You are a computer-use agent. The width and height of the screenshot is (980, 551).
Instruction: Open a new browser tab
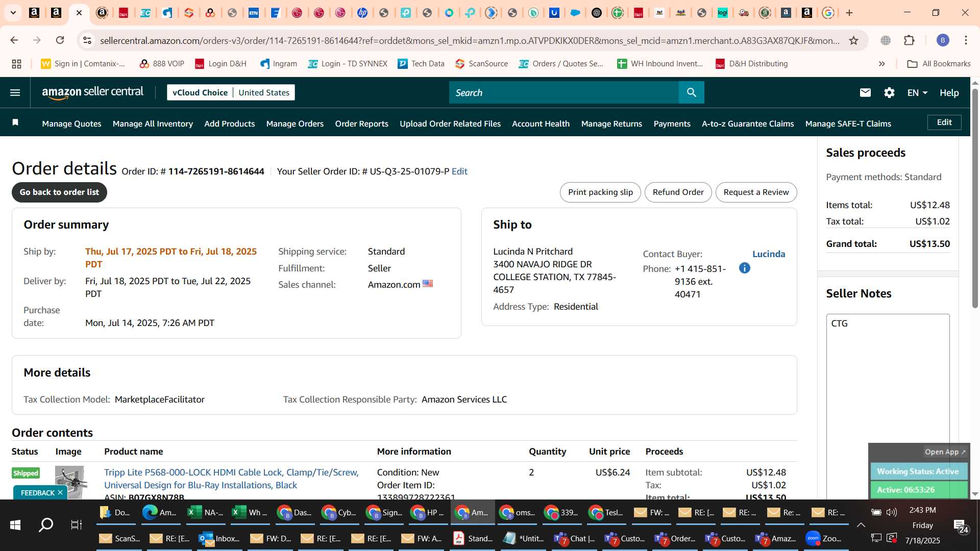pos(849,13)
